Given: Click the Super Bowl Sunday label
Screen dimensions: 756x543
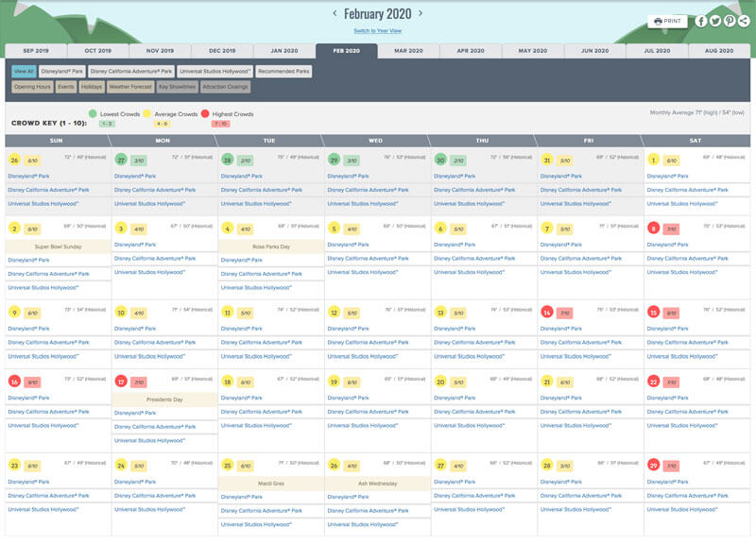Looking at the screenshot, I should point(59,246).
